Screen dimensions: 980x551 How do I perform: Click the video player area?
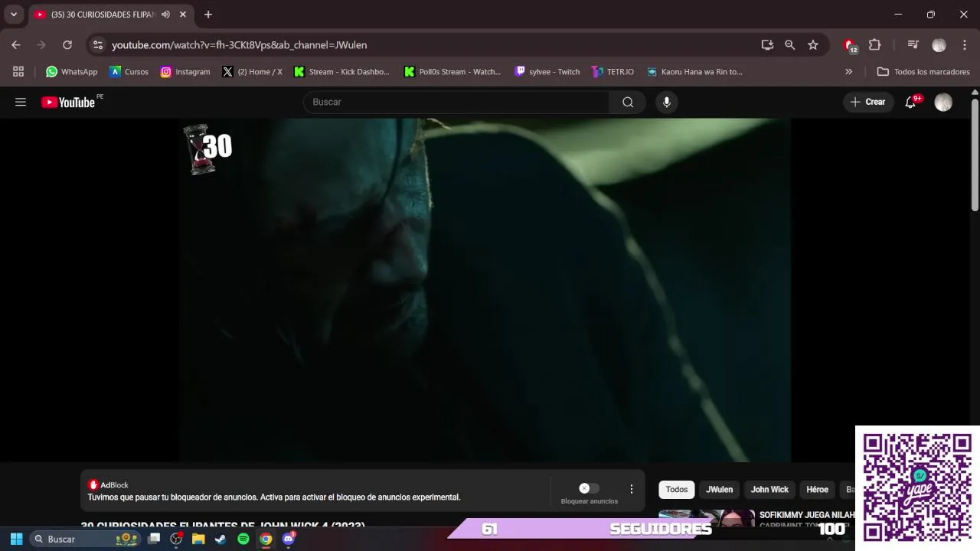pos(485,290)
